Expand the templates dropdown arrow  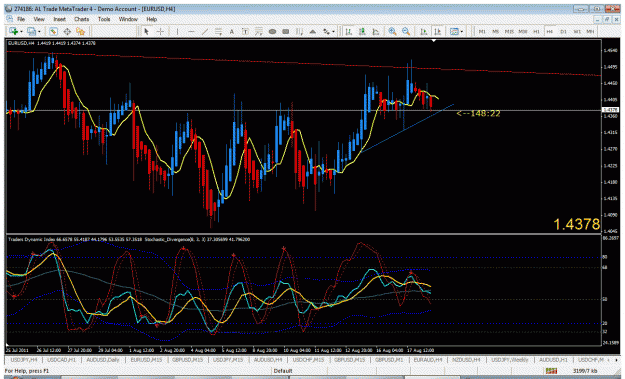462,31
